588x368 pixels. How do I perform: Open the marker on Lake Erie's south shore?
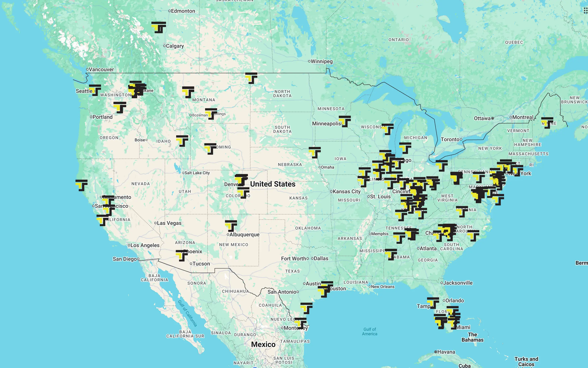[442, 166]
